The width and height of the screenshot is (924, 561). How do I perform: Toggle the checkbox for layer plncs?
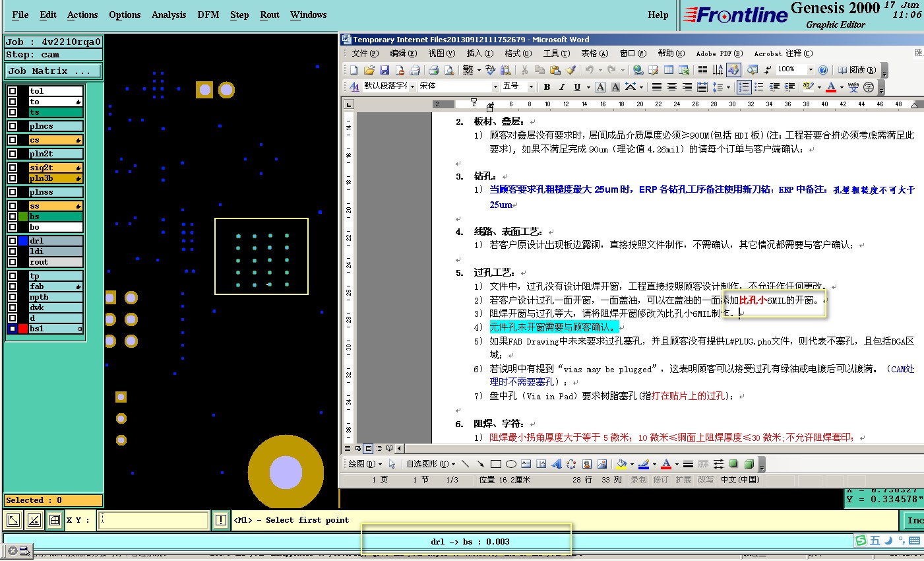click(13, 126)
